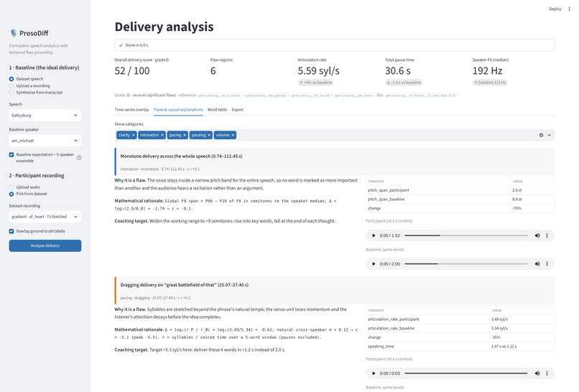The image size is (579, 392).
Task: Open the Streamlit main menu kebab icon
Action: [569, 9]
